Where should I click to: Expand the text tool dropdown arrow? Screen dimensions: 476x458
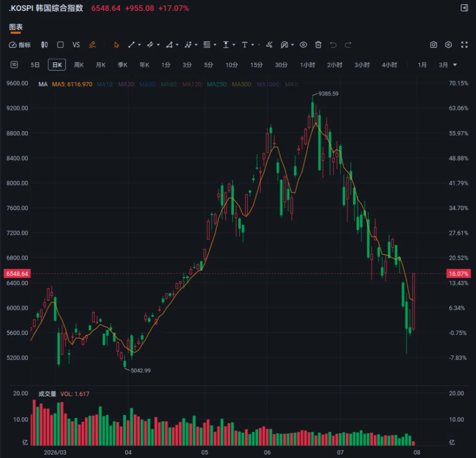[x=253, y=45]
